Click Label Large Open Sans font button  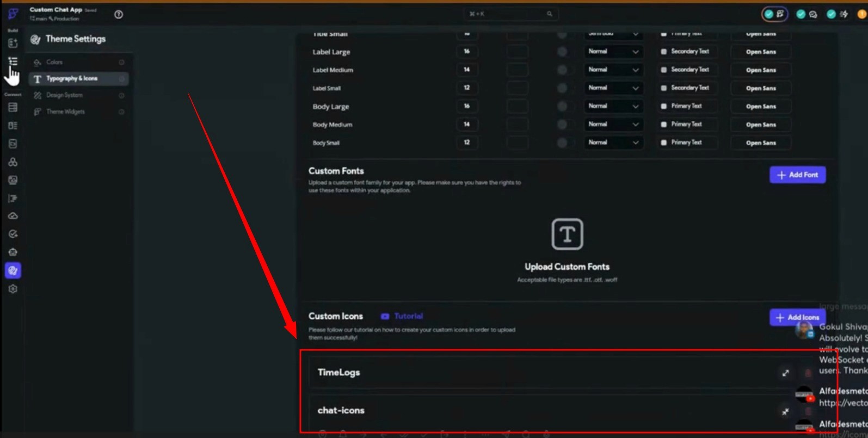click(761, 52)
